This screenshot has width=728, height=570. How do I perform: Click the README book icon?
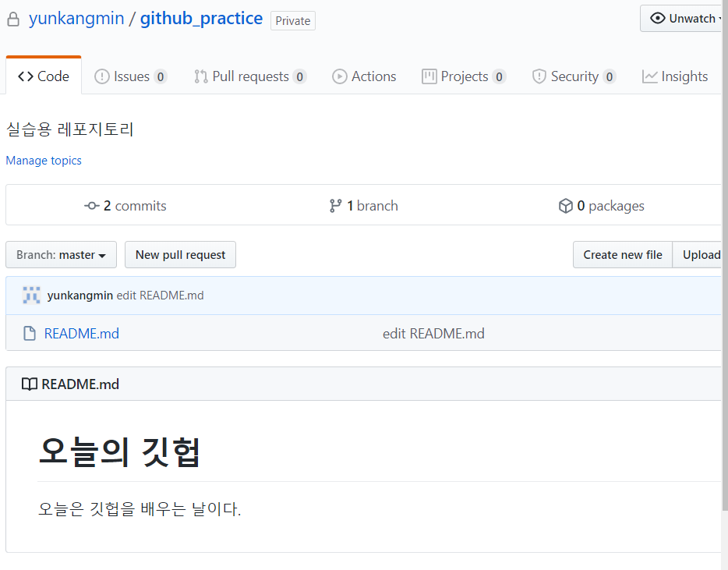click(x=30, y=384)
